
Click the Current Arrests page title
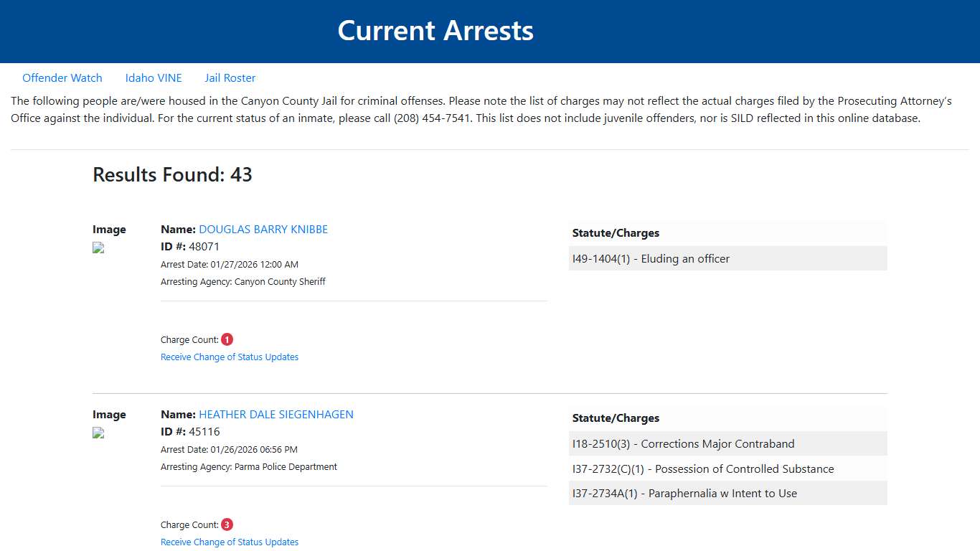435,31
